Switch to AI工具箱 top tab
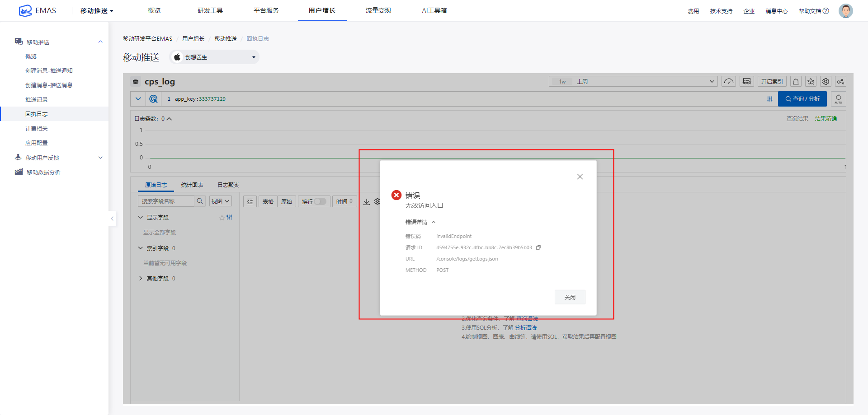The image size is (868, 415). coord(434,10)
